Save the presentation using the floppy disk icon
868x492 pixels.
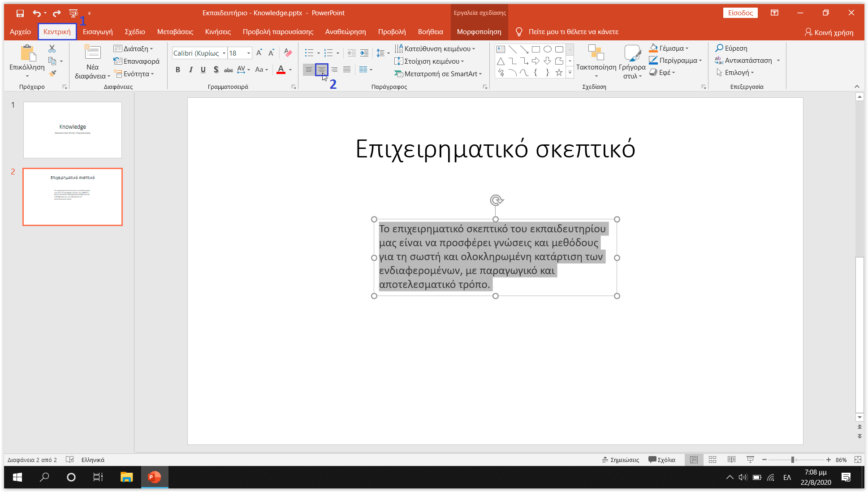pos(20,13)
